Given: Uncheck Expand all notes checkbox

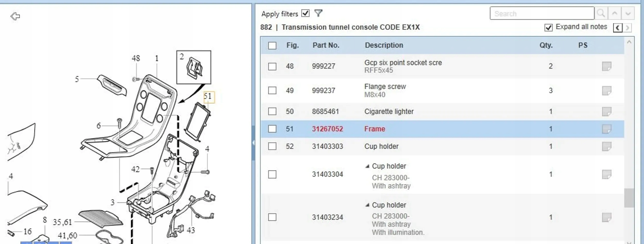Looking at the screenshot, I should 548,27.
